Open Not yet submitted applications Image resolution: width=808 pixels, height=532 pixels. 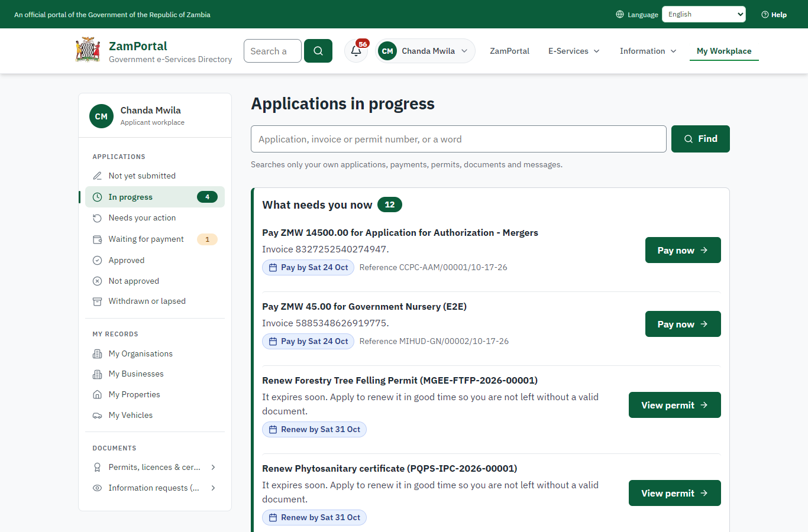click(155, 176)
